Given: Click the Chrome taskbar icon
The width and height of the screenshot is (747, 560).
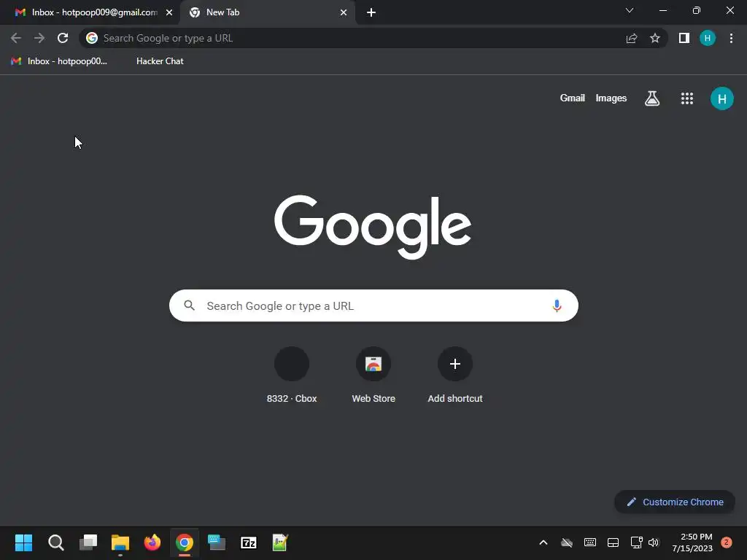Looking at the screenshot, I should (185, 542).
